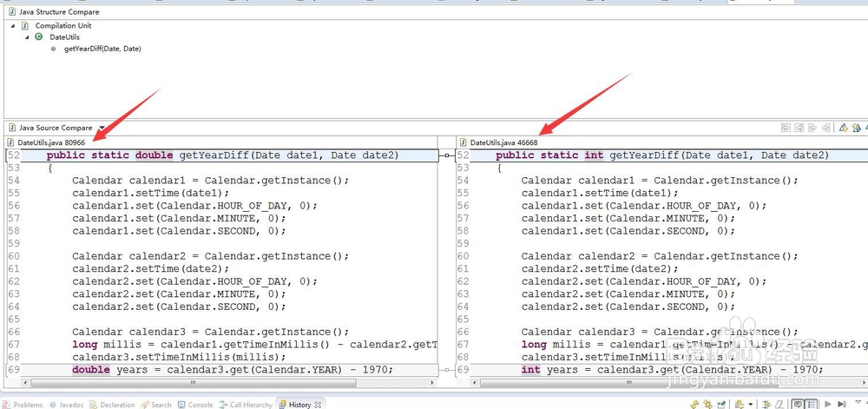
Task: Click Pin this History view icon
Action: click(x=721, y=405)
